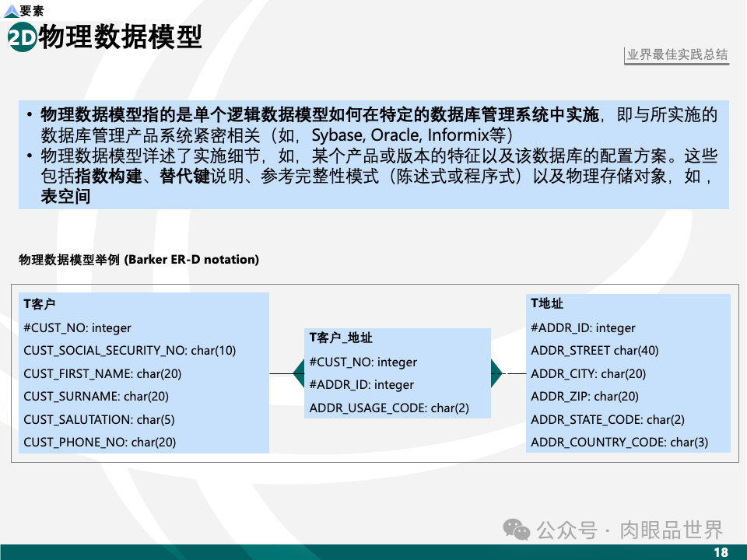The height and width of the screenshot is (560, 747).
Task: Select ADDR_ZIP: char(20) row
Action: (x=584, y=397)
